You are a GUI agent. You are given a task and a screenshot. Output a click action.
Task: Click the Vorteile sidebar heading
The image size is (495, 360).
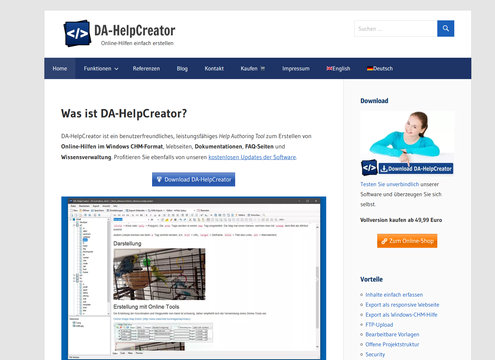371,279
